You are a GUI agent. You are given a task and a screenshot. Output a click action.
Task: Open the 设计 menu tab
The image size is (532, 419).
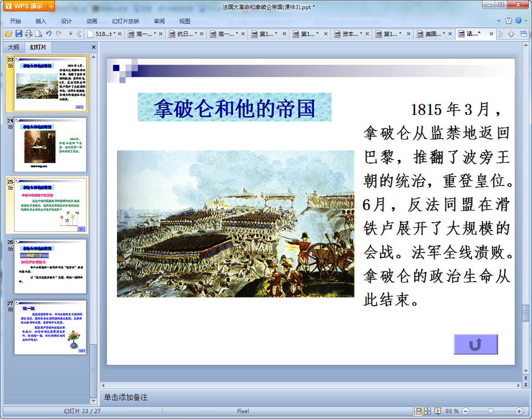click(66, 21)
